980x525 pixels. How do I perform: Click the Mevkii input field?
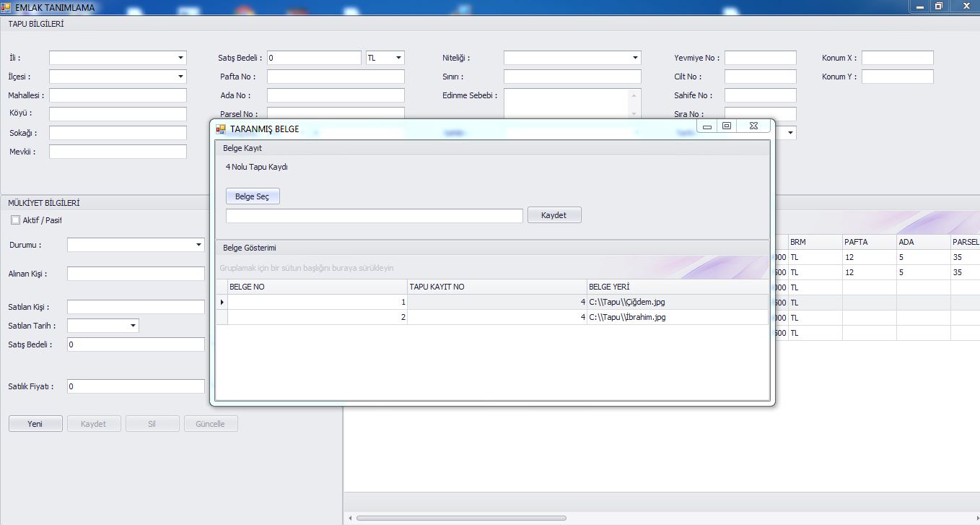(118, 152)
